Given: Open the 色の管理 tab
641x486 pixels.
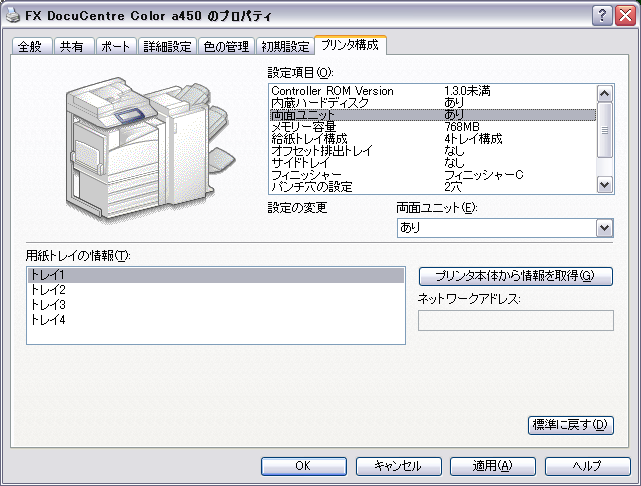Looking at the screenshot, I should pos(227,46).
